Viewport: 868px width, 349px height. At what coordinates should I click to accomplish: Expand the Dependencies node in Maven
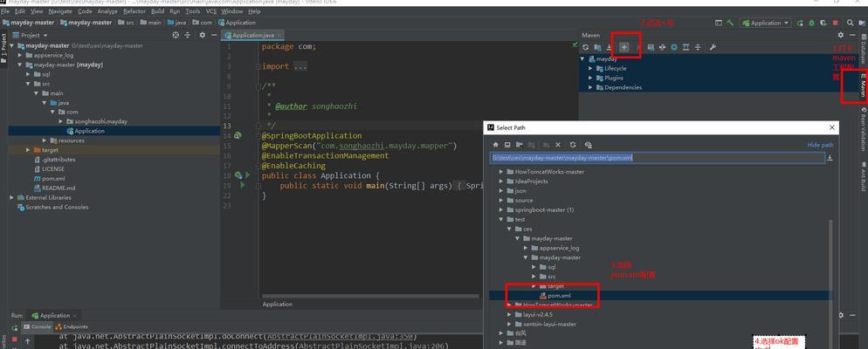tap(591, 87)
